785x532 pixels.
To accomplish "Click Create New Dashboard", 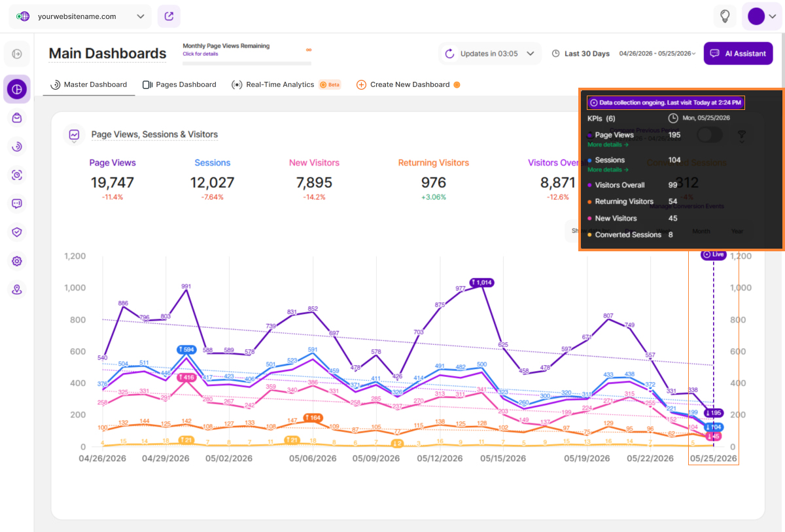I will click(x=408, y=84).
